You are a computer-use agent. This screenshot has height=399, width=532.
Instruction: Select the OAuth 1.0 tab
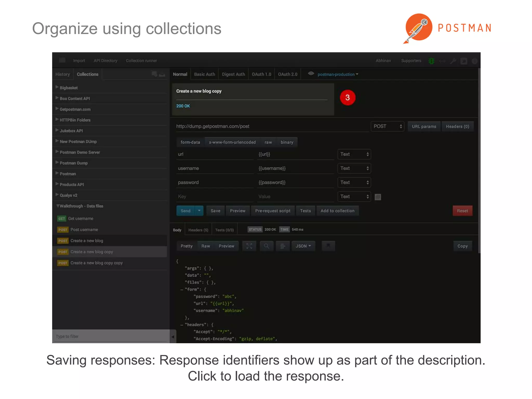pos(261,74)
